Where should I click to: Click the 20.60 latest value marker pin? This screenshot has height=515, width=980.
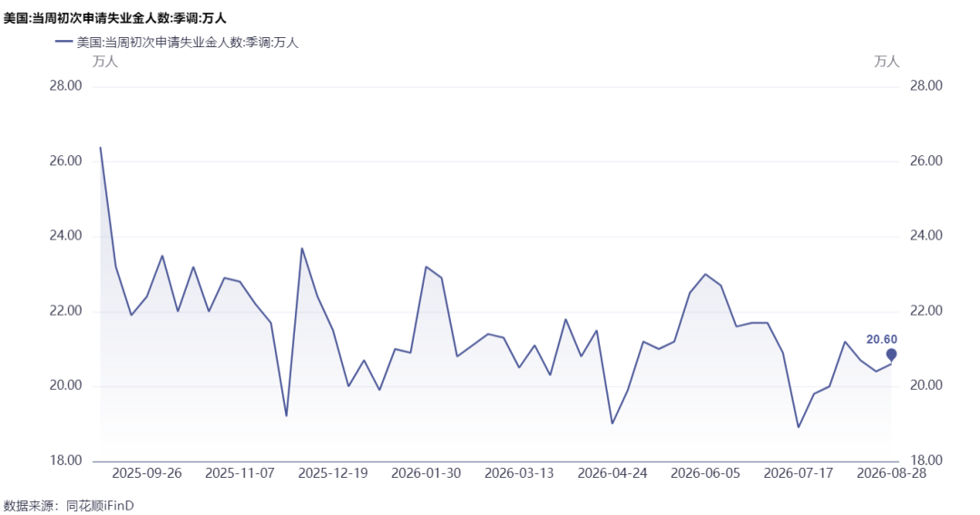point(891,355)
